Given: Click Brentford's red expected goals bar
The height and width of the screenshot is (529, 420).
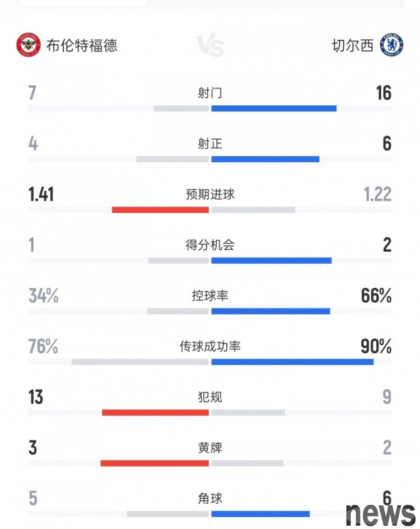Looking at the screenshot, I should [160, 210].
